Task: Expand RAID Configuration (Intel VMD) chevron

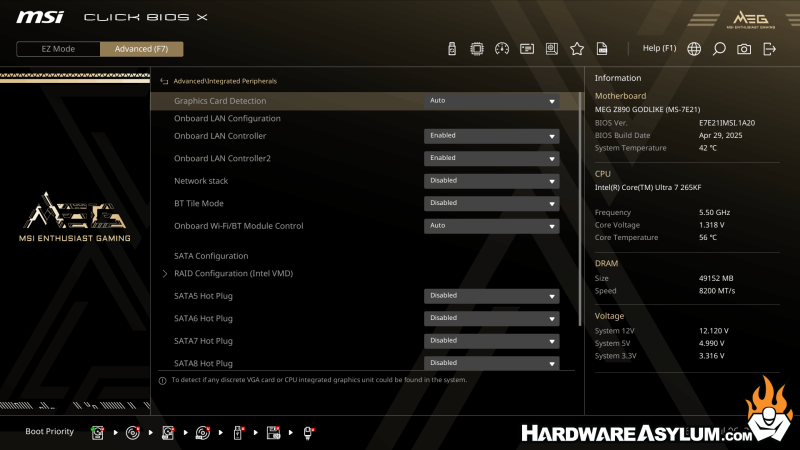Action: coord(165,274)
